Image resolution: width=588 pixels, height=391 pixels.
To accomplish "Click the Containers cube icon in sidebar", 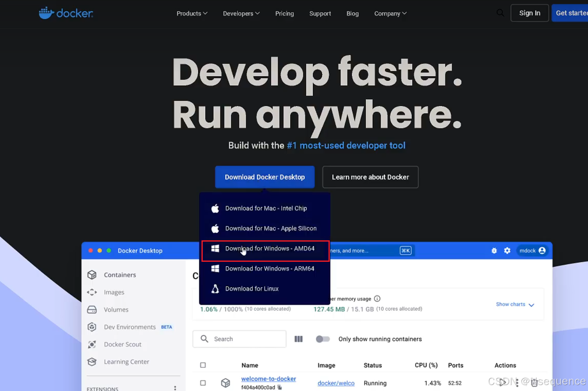I will (x=92, y=275).
